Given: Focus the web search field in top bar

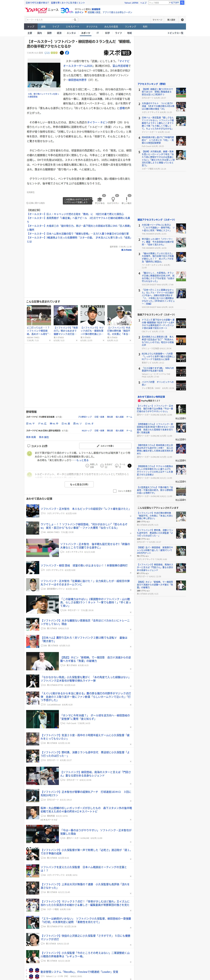Looking at the screenshot, I should pos(158,3).
